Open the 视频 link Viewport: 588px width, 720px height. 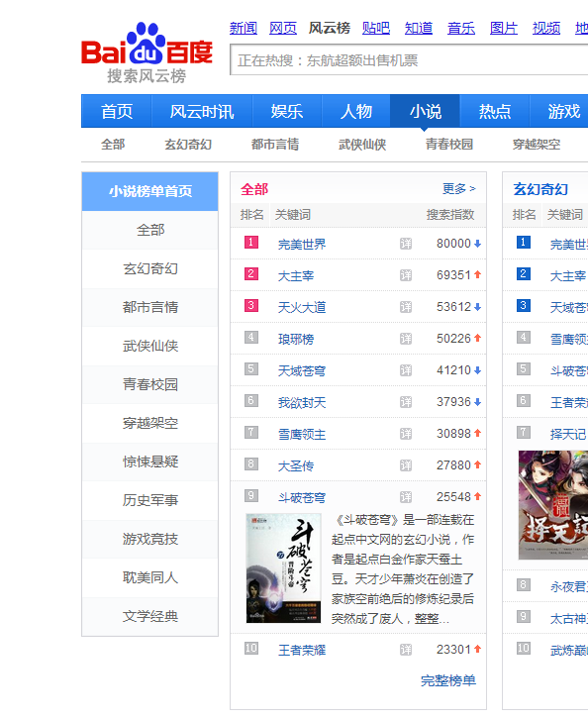(x=546, y=28)
